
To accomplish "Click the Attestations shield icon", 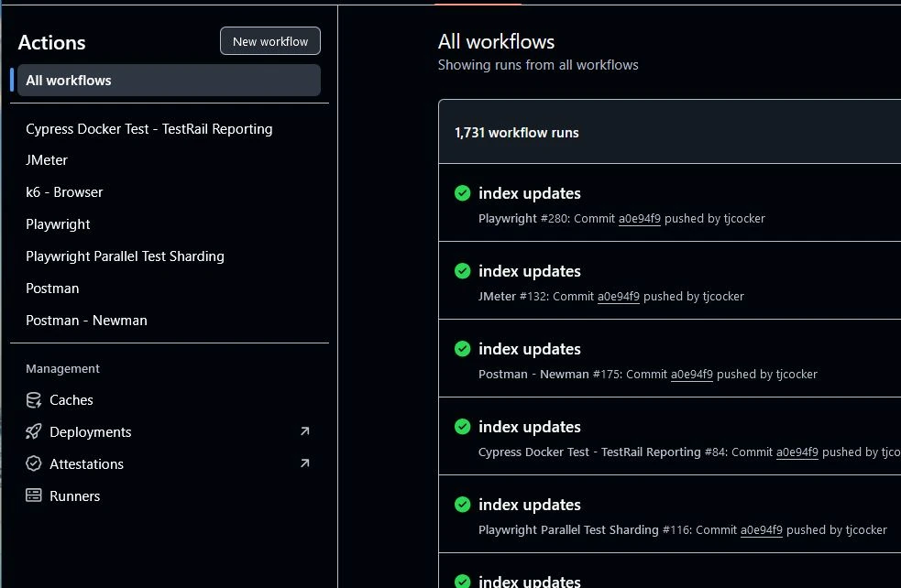I will [x=34, y=464].
